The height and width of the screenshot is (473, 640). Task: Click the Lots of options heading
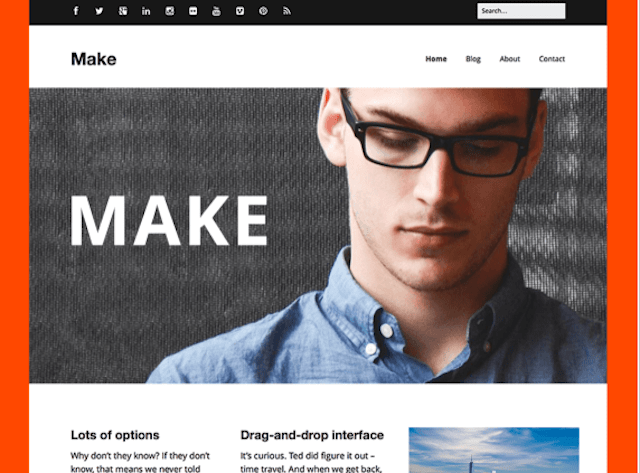click(x=115, y=435)
